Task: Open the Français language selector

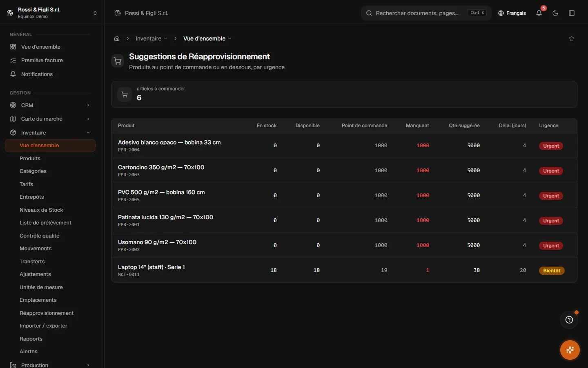Action: tap(512, 13)
